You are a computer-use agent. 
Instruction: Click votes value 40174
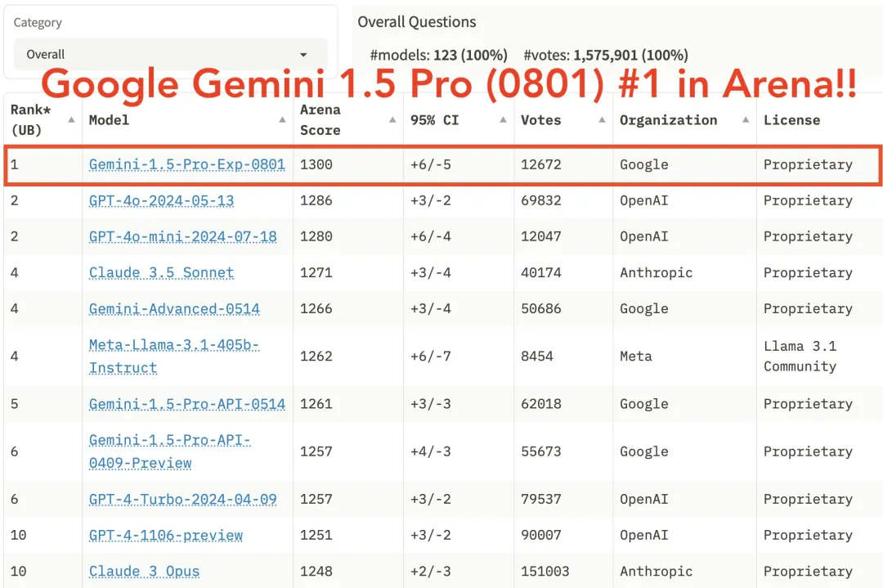tap(541, 272)
